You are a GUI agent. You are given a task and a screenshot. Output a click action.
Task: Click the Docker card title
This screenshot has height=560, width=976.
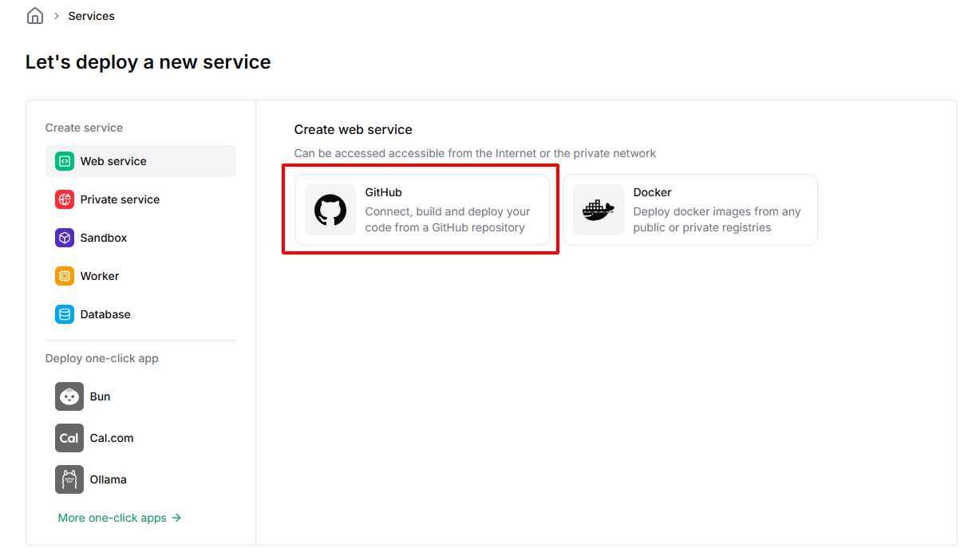(652, 192)
